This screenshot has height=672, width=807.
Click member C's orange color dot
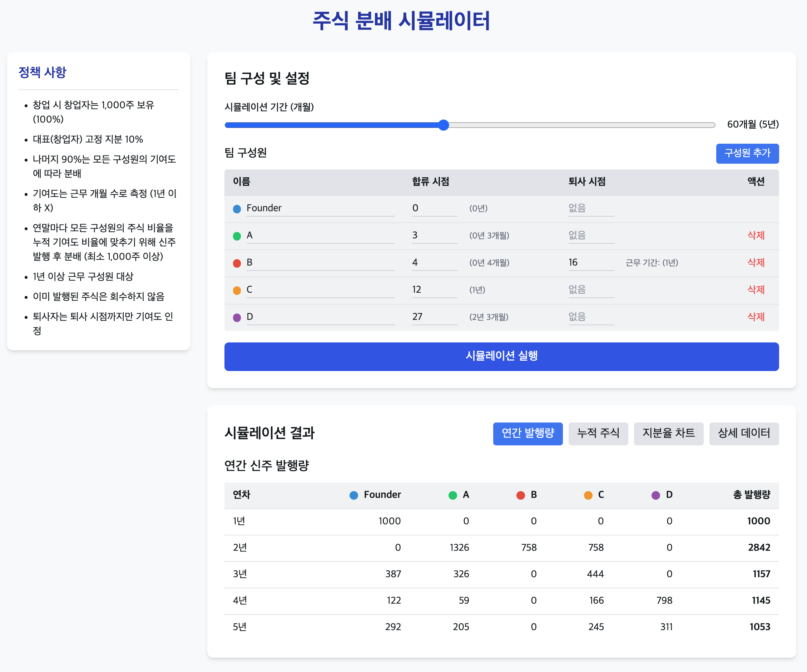[x=237, y=290]
